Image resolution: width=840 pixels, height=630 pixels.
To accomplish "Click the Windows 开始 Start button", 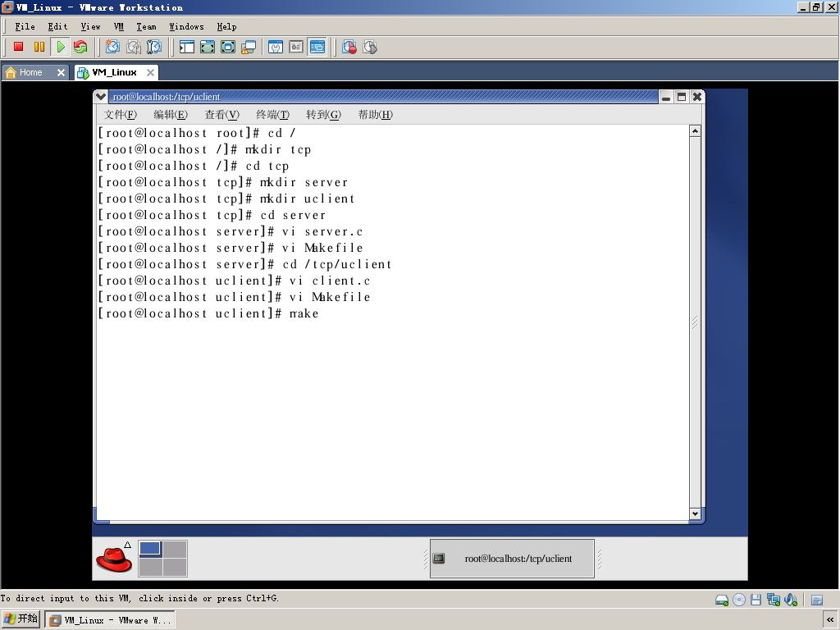I will (21, 619).
